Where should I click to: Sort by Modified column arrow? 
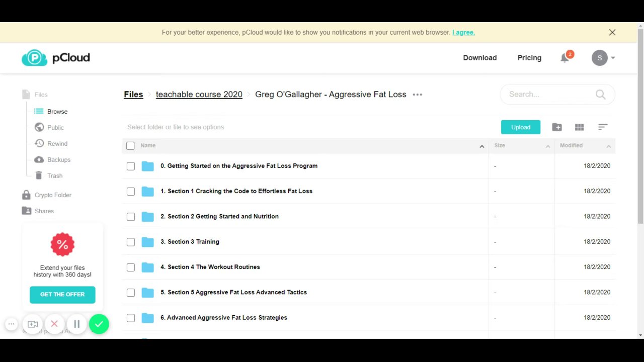point(608,146)
